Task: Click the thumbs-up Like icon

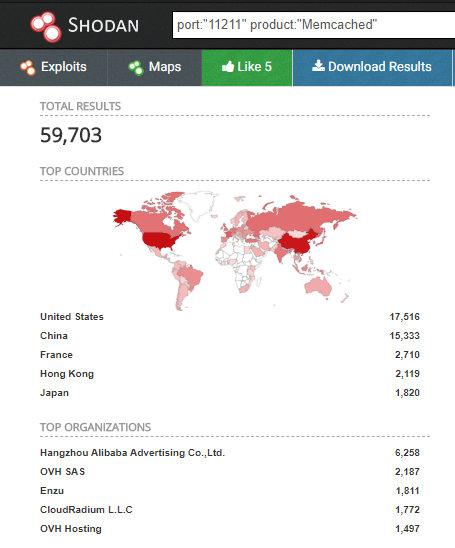Action: tap(228, 66)
